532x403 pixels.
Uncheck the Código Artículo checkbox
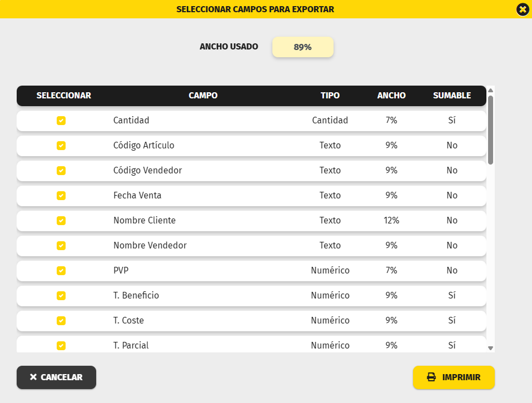click(61, 146)
